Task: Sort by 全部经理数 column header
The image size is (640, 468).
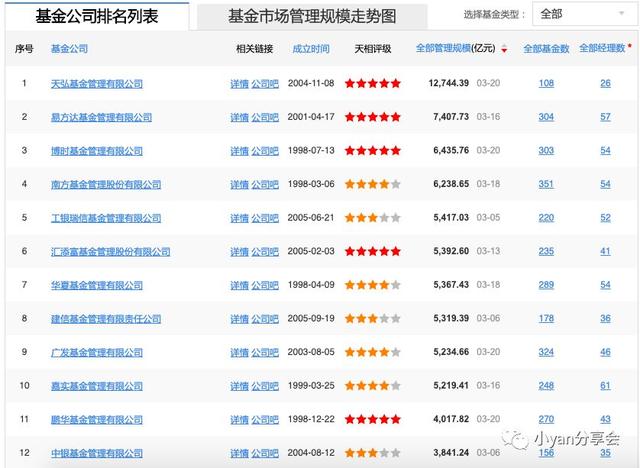Action: point(602,49)
